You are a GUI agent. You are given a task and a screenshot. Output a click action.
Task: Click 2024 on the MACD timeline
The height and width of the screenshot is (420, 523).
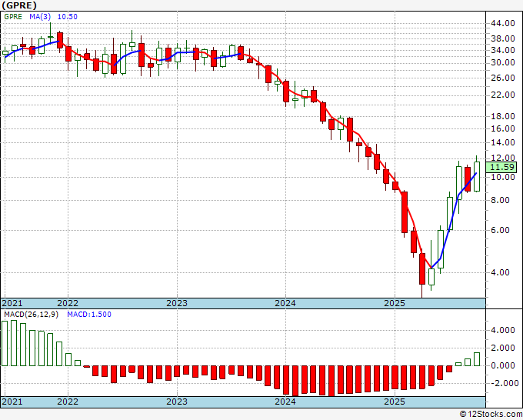pos(285,402)
